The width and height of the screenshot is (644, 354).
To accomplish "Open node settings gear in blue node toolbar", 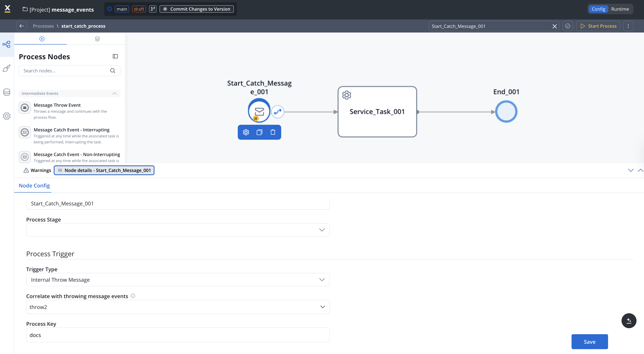I will [246, 132].
